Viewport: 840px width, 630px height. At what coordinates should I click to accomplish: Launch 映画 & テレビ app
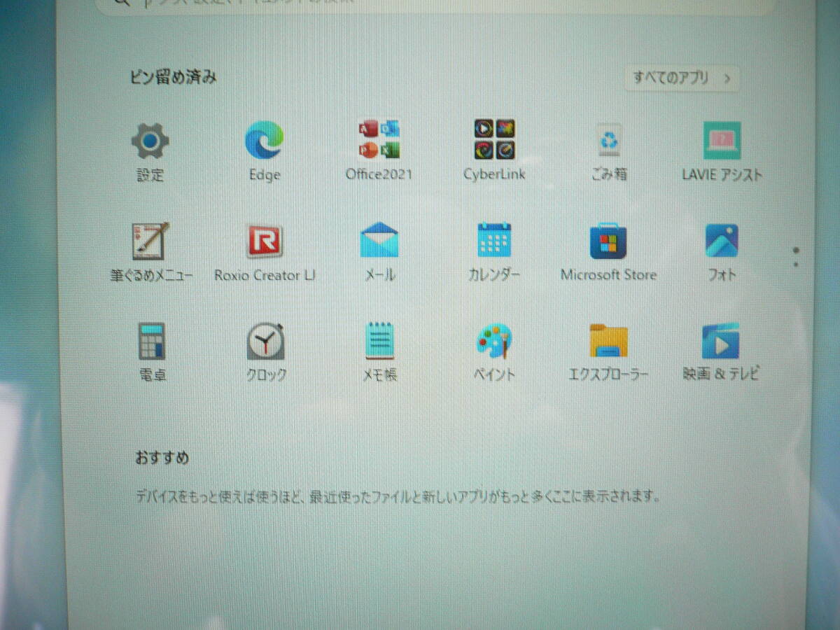tap(721, 352)
